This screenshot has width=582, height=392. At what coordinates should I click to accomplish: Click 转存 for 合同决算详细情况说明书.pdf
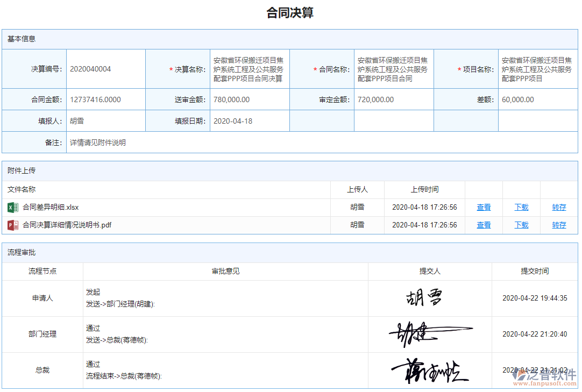(x=558, y=225)
